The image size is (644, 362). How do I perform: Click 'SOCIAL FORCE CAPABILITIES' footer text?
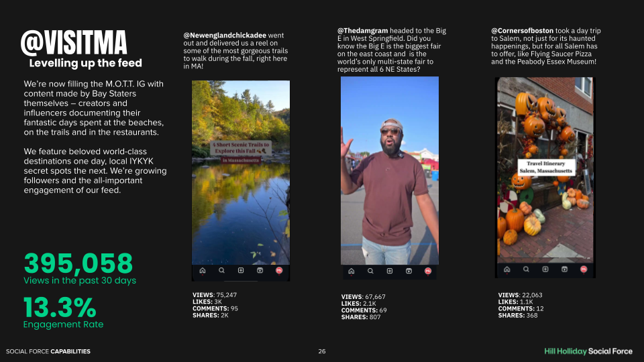48,351
